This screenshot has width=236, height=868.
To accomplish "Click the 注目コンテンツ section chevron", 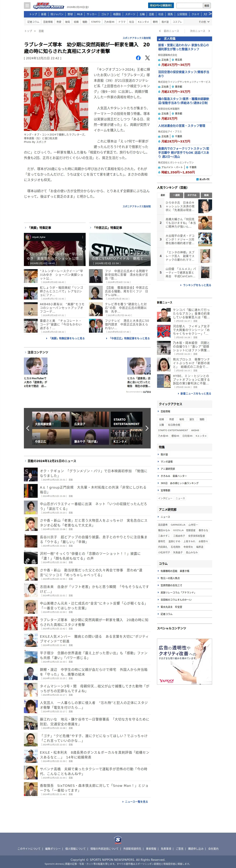I will point(25,352).
